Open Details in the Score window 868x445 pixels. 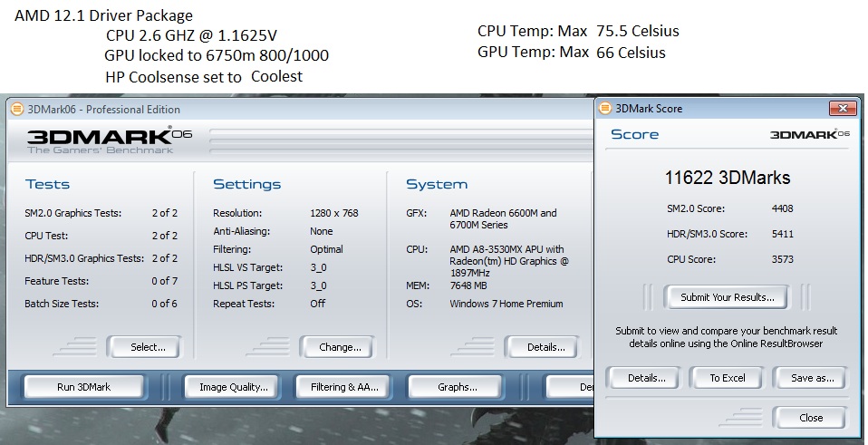pyautogui.click(x=646, y=378)
